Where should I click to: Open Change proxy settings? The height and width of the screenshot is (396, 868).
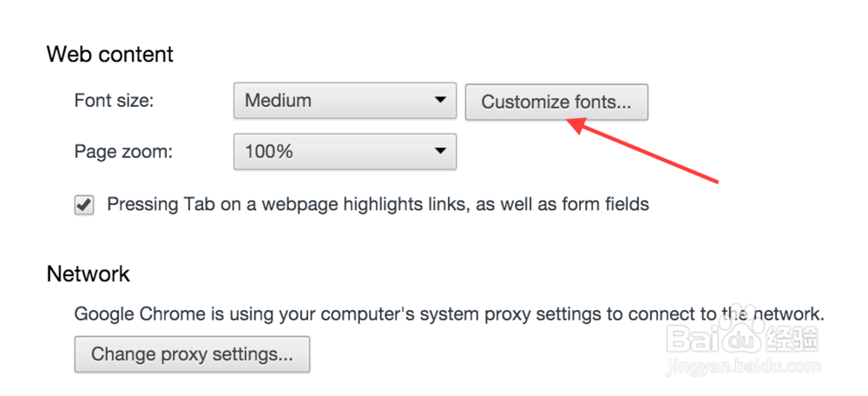tap(192, 354)
